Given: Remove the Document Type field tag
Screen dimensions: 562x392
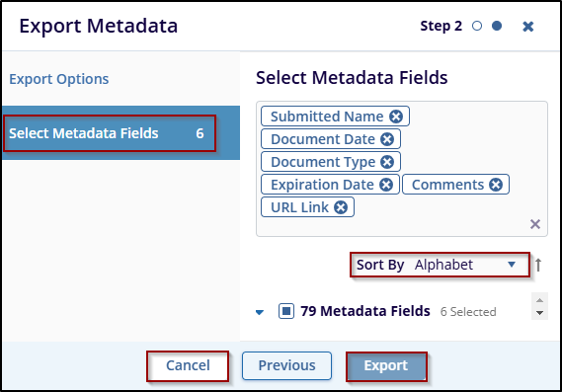Looking at the screenshot, I should pos(387,162).
